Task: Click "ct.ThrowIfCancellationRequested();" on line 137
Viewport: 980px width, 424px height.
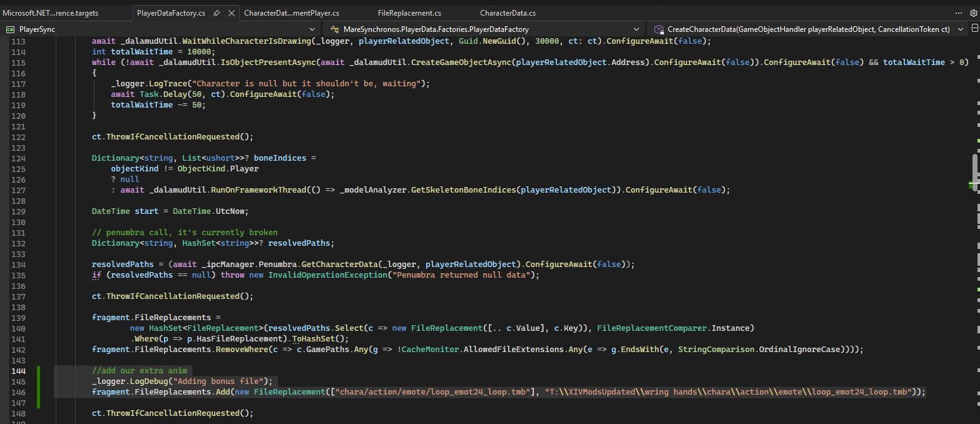Action: pos(173,296)
